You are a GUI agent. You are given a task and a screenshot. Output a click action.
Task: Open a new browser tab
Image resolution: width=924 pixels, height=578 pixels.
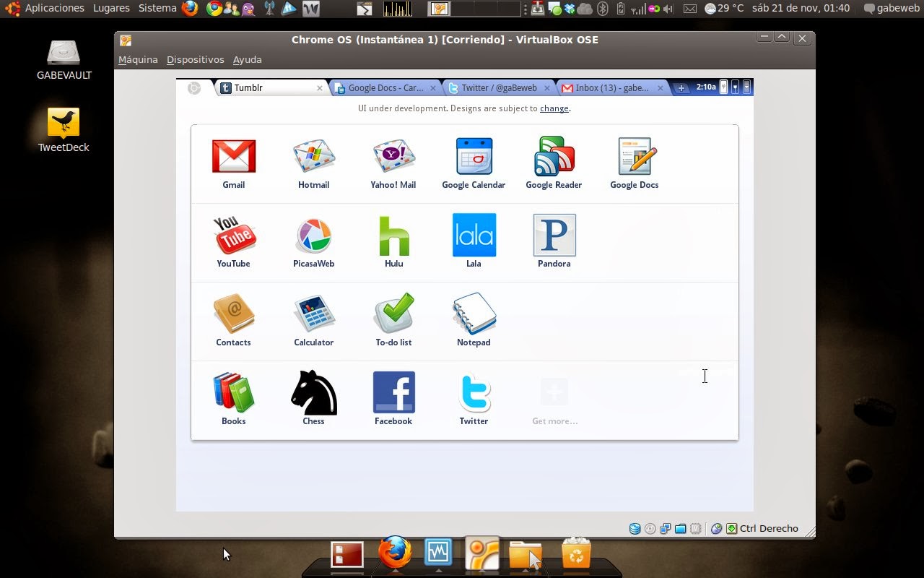(x=681, y=87)
